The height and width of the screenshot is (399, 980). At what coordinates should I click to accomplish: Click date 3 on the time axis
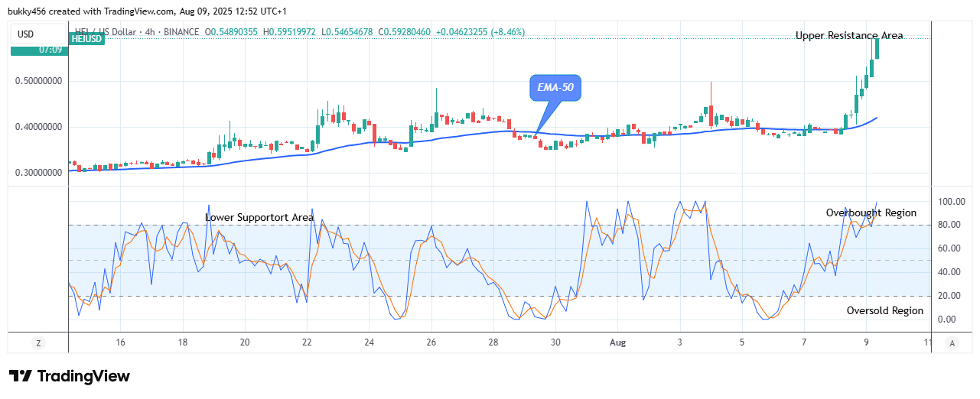[x=679, y=343]
